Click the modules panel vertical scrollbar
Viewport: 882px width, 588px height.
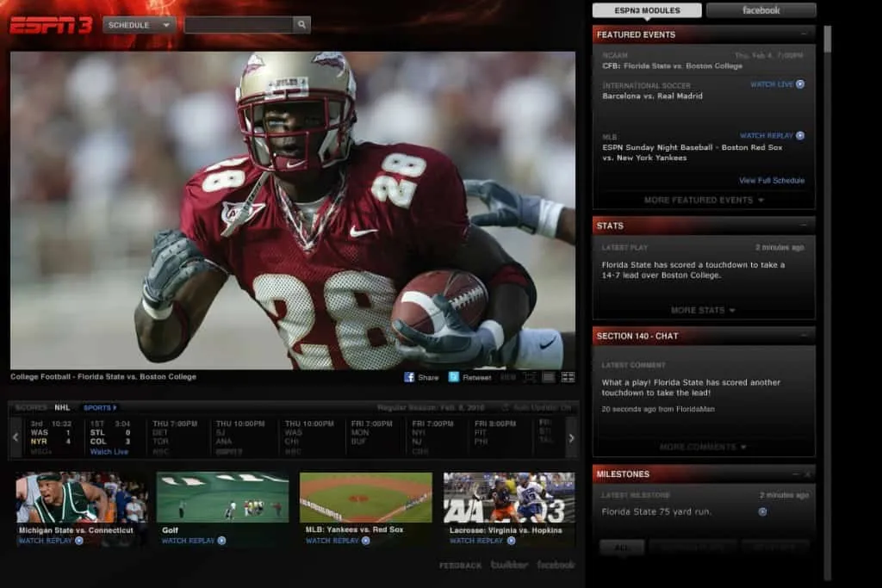point(827,304)
